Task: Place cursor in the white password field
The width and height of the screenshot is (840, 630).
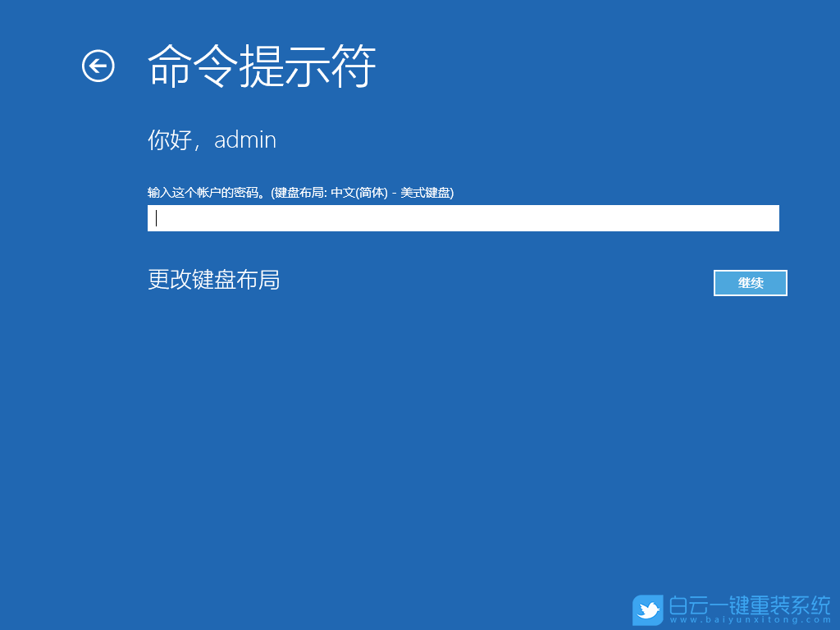Action: click(x=462, y=218)
